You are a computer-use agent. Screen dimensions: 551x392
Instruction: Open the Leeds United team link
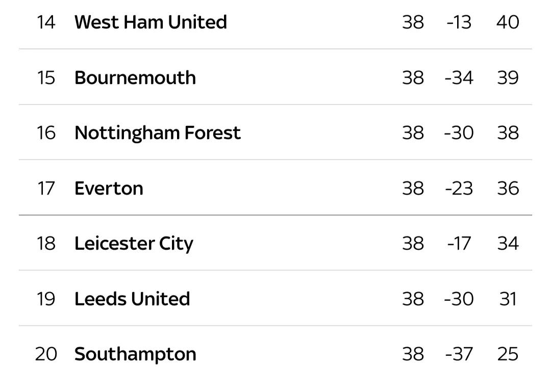pyautogui.click(x=132, y=299)
